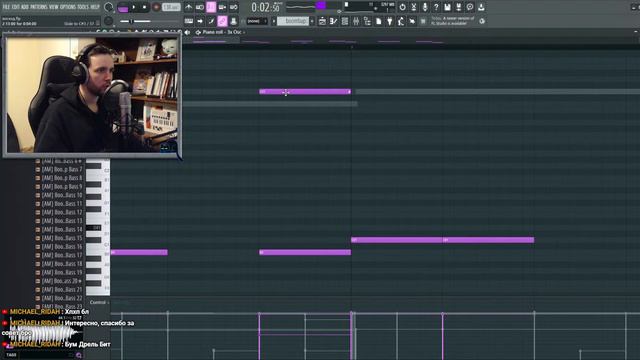
Task: Select the upper purple note near cursor
Action: pos(305,91)
